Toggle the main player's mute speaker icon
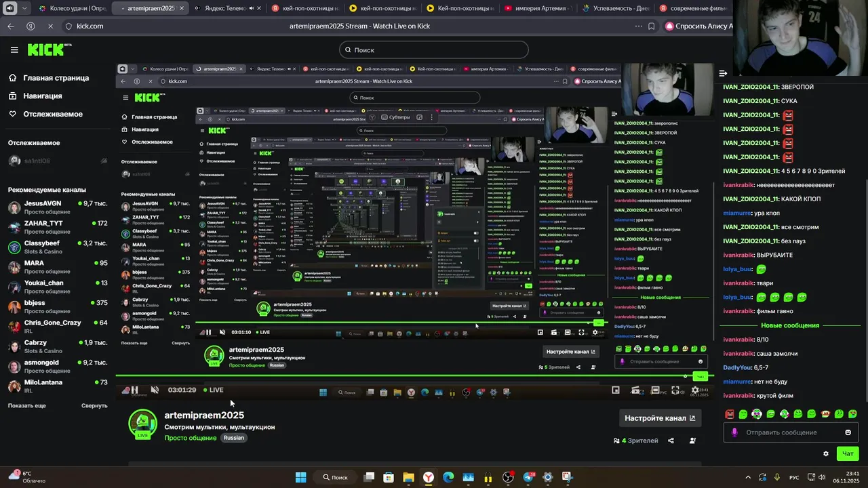 155,390
